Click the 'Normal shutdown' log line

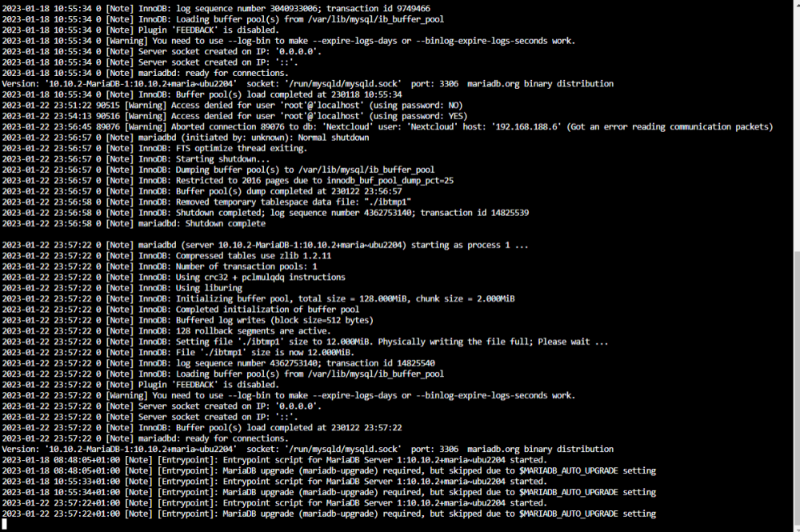point(186,138)
